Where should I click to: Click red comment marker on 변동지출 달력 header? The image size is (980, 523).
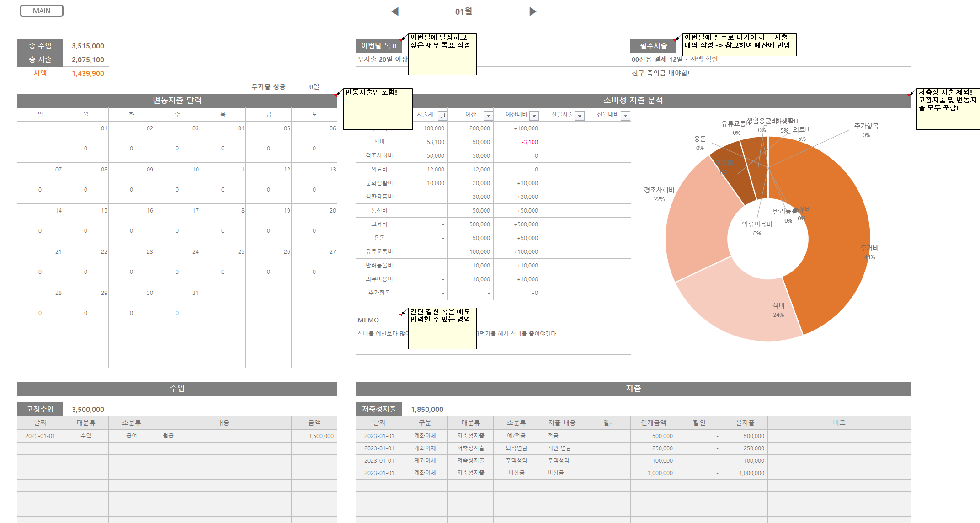(336, 95)
